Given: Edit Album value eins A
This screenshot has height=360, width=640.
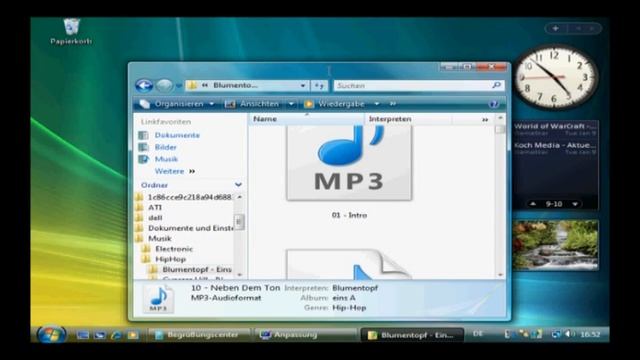Looking at the screenshot, I should [x=344, y=298].
